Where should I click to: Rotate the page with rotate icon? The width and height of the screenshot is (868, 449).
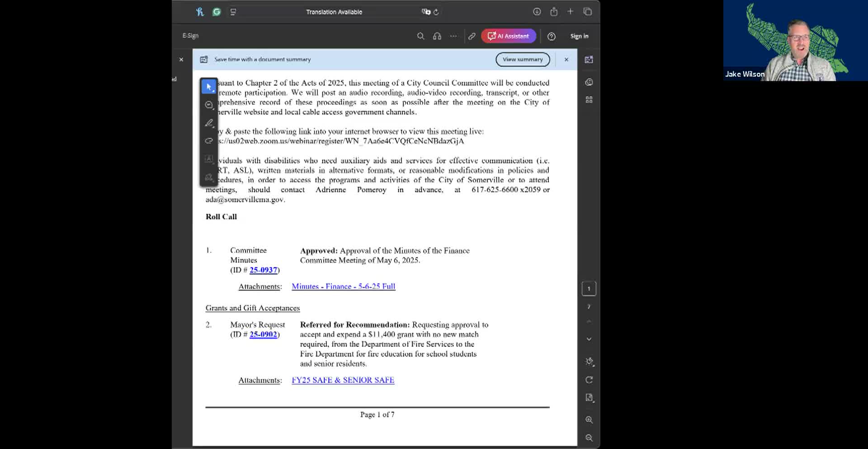click(589, 380)
